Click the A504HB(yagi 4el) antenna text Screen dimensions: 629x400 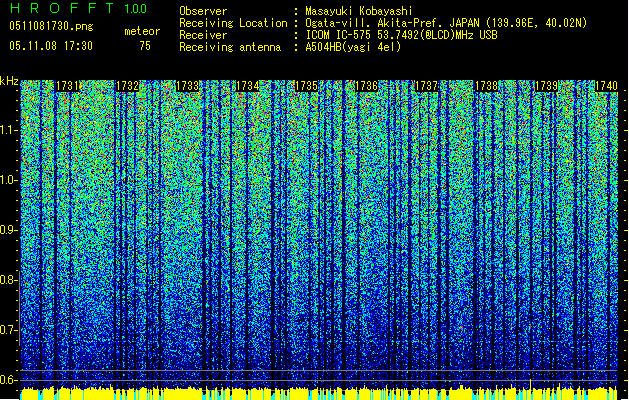(x=353, y=47)
